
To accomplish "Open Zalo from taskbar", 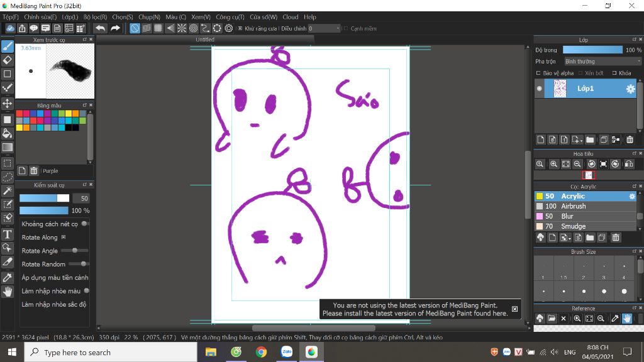I will [287, 352].
